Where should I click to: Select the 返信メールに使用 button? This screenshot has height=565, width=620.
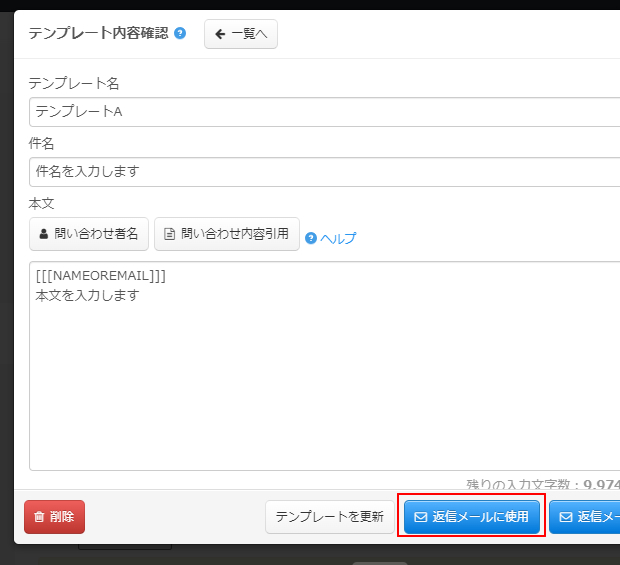coord(472,517)
